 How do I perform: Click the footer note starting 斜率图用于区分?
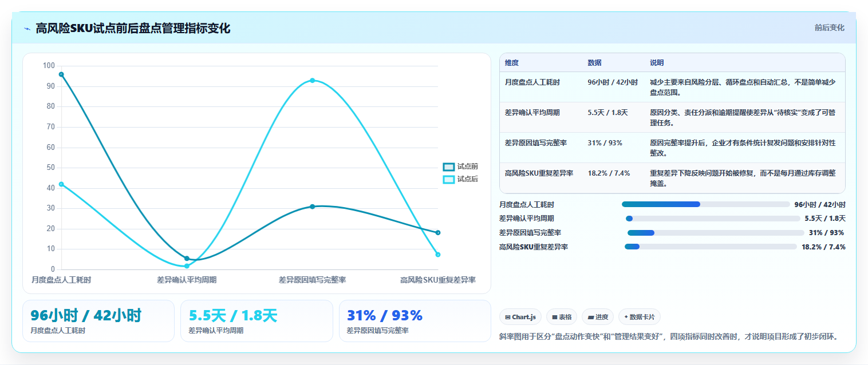coord(670,336)
